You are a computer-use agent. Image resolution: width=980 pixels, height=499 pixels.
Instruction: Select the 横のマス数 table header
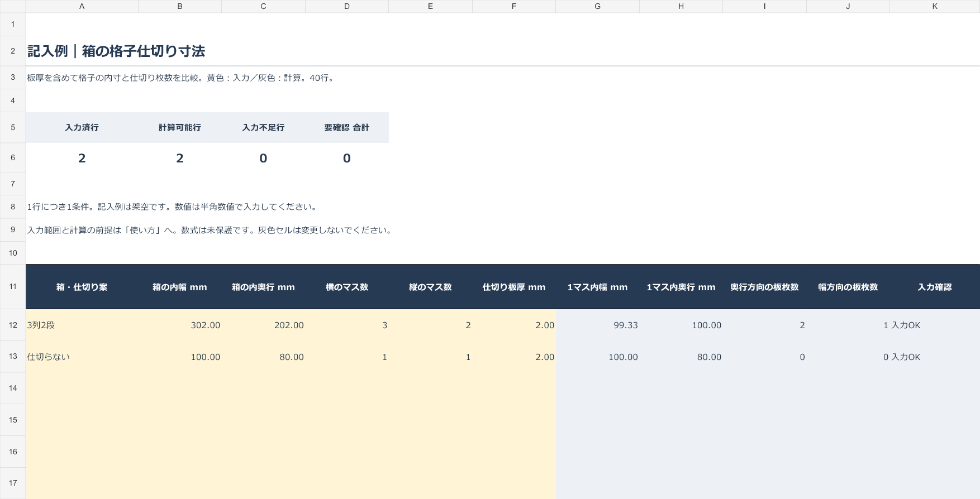[347, 287]
